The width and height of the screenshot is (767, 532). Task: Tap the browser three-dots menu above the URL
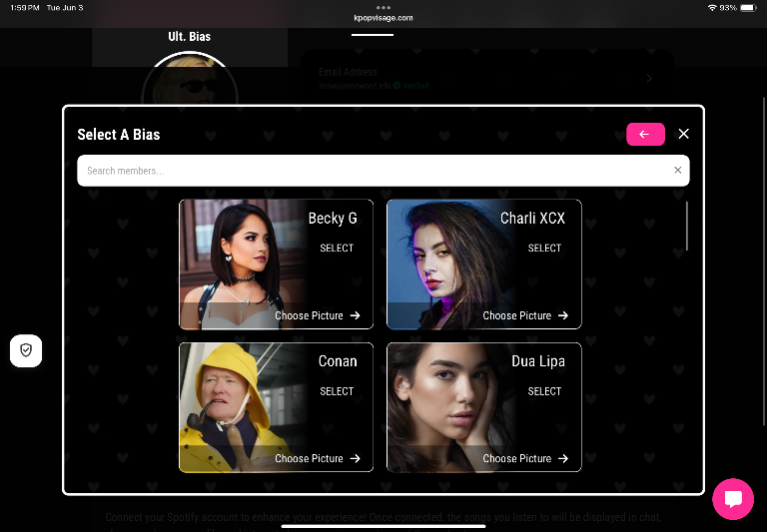(383, 7)
